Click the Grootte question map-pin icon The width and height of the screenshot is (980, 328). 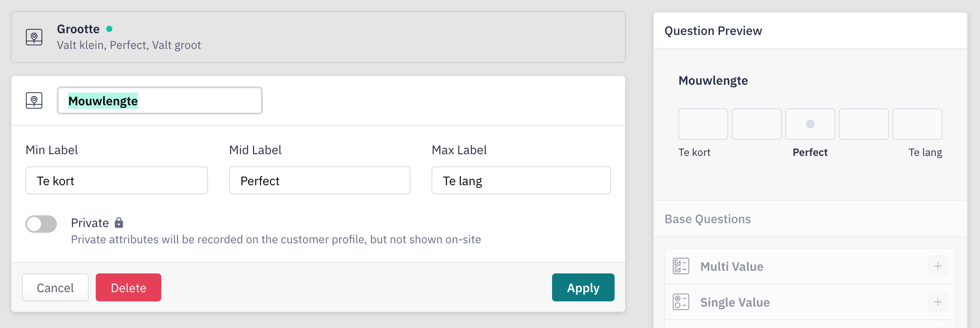[x=34, y=37]
